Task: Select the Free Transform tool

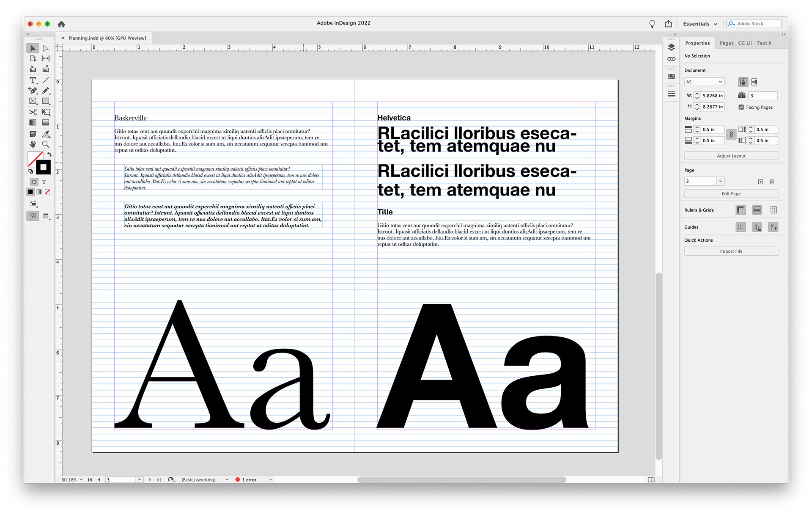Action: pyautogui.click(x=46, y=112)
